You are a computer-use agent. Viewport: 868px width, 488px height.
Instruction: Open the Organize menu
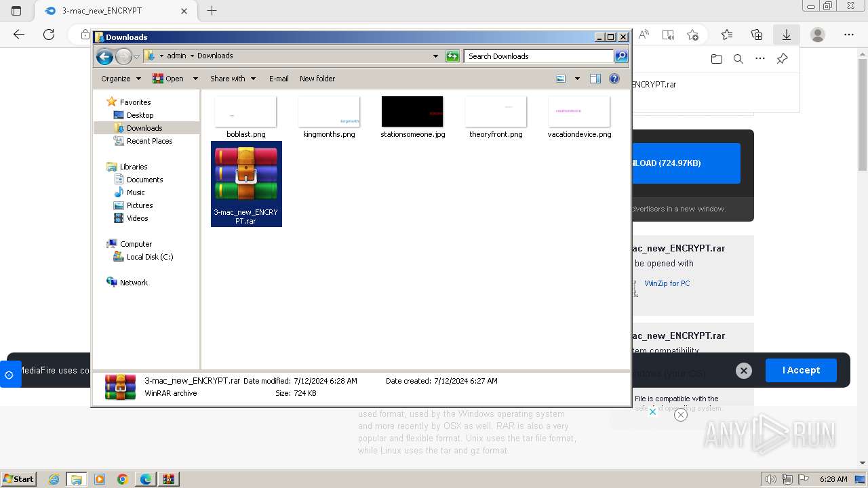(x=121, y=79)
